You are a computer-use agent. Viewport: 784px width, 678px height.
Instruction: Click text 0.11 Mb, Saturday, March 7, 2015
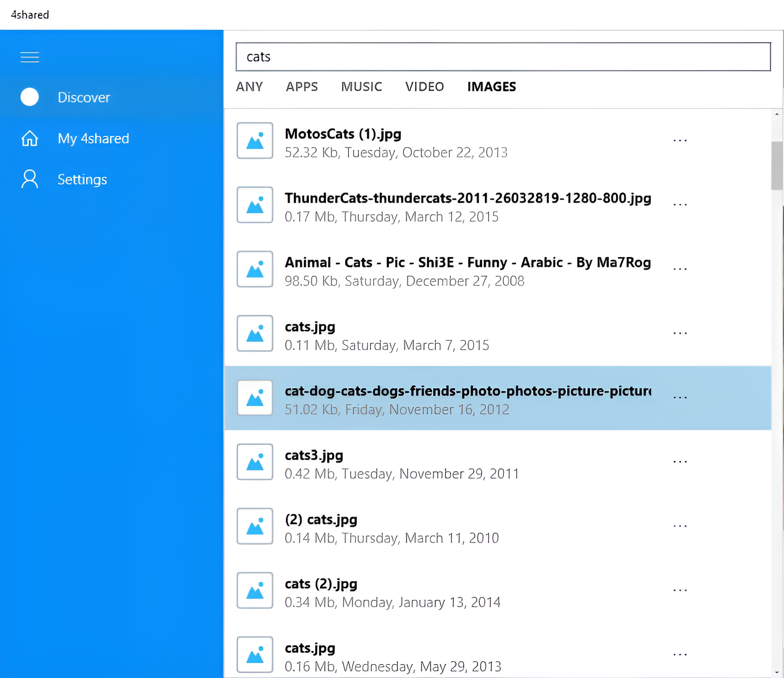pyautogui.click(x=387, y=345)
